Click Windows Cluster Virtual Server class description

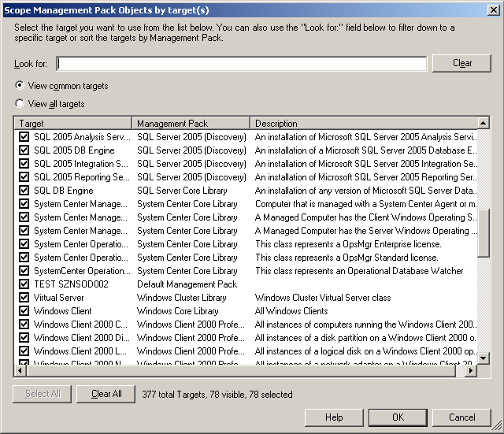(x=323, y=298)
